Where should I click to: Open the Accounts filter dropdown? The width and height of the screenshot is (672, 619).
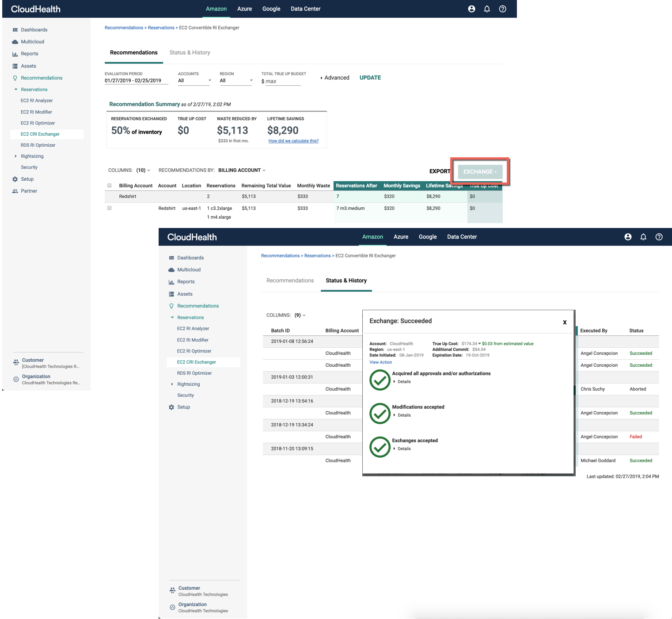[194, 80]
